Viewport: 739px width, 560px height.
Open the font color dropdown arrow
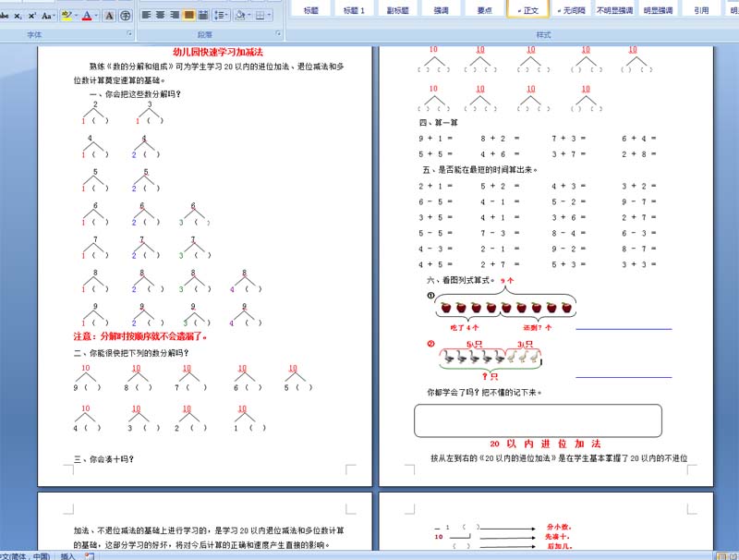[96, 16]
